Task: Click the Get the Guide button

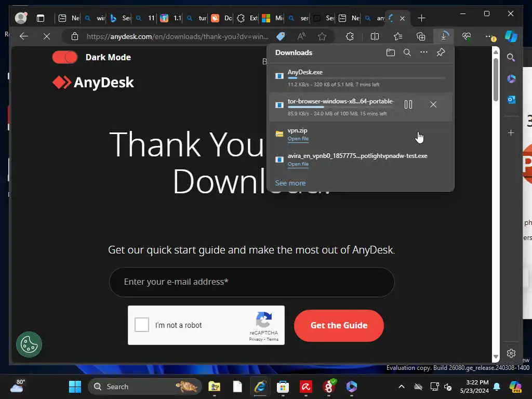Action: (339, 325)
